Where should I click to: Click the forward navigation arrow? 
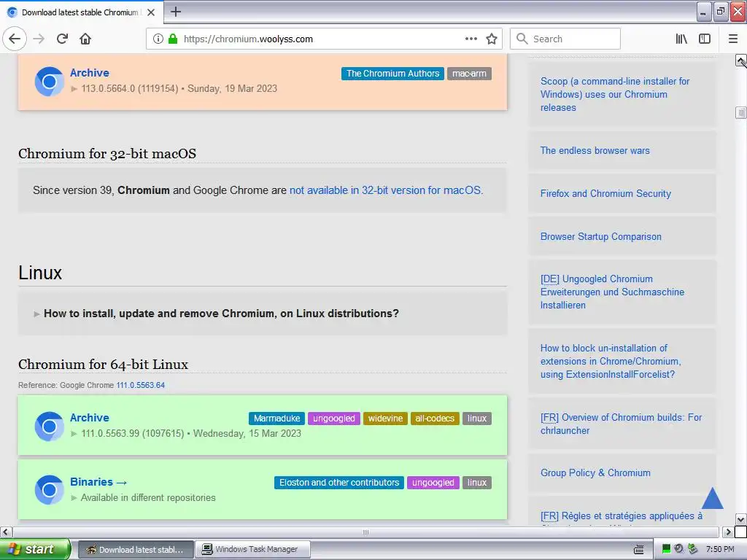pyautogui.click(x=39, y=39)
